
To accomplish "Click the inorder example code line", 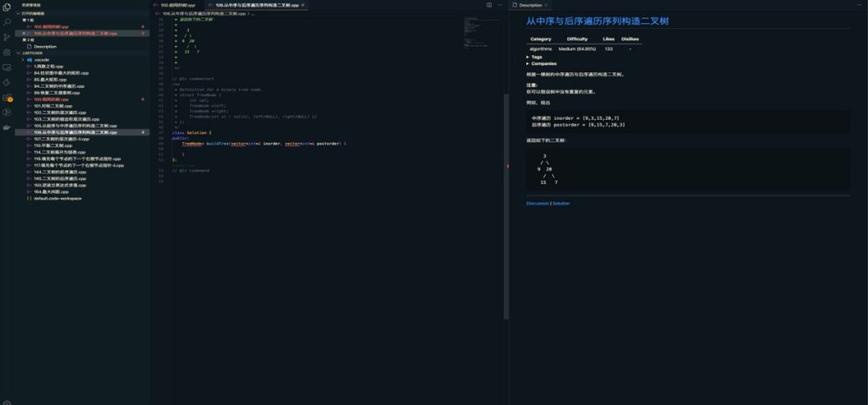I will (x=575, y=118).
